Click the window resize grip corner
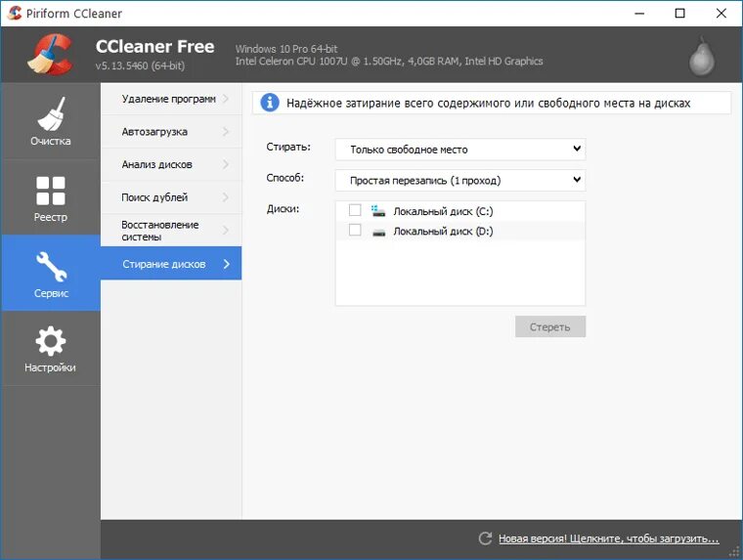This screenshot has height=560, width=743. (734, 551)
